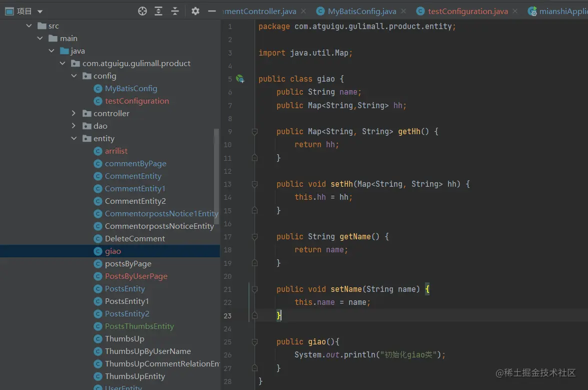
Task: Close the MyBatisConfig.java tab
Action: (403, 11)
